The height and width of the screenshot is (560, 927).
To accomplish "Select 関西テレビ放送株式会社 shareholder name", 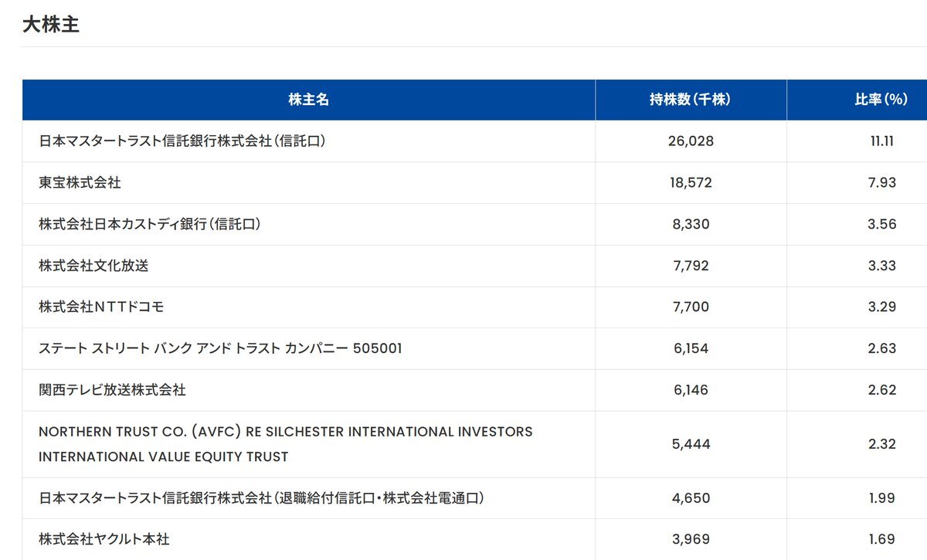I will point(113,390).
